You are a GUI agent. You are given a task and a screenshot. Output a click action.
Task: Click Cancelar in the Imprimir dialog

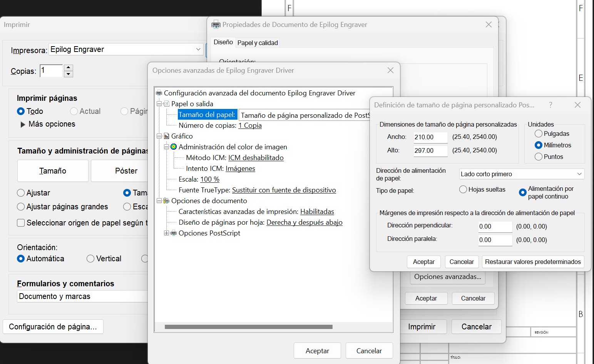click(477, 327)
